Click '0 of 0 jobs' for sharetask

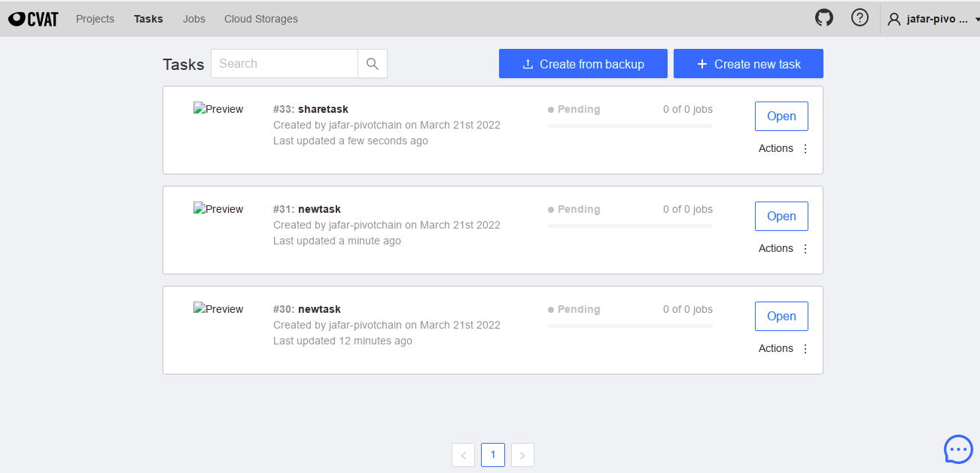[688, 109]
